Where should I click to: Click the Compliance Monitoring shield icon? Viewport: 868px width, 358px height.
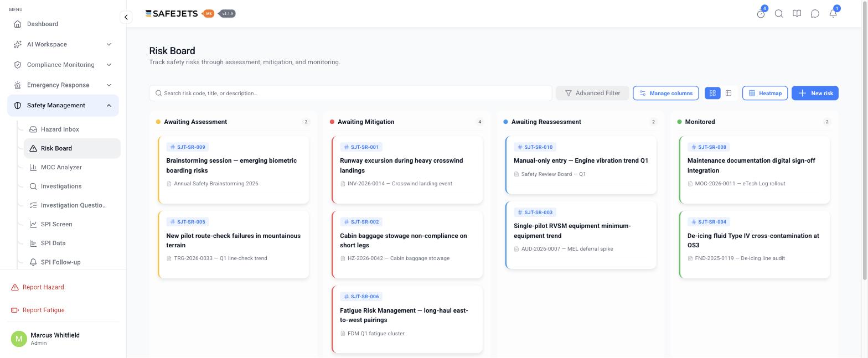point(18,65)
